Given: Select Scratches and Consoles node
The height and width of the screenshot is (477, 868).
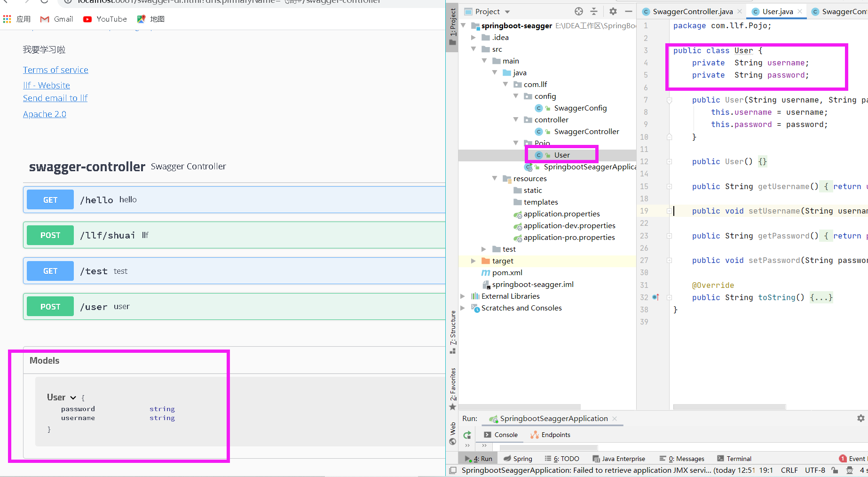Looking at the screenshot, I should pyautogui.click(x=521, y=308).
